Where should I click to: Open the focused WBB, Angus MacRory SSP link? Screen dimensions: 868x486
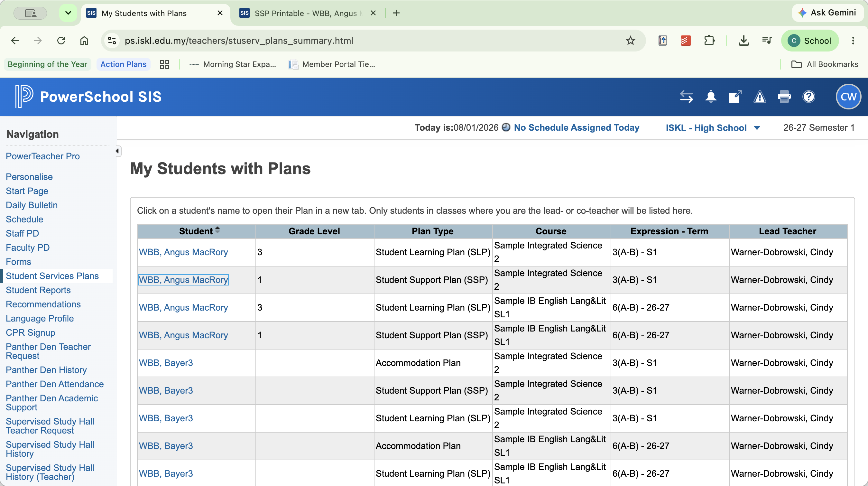[183, 280]
